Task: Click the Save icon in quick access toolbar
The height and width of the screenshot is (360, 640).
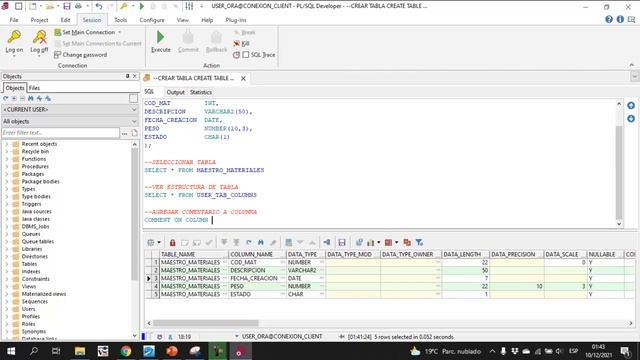Action: [x=67, y=6]
